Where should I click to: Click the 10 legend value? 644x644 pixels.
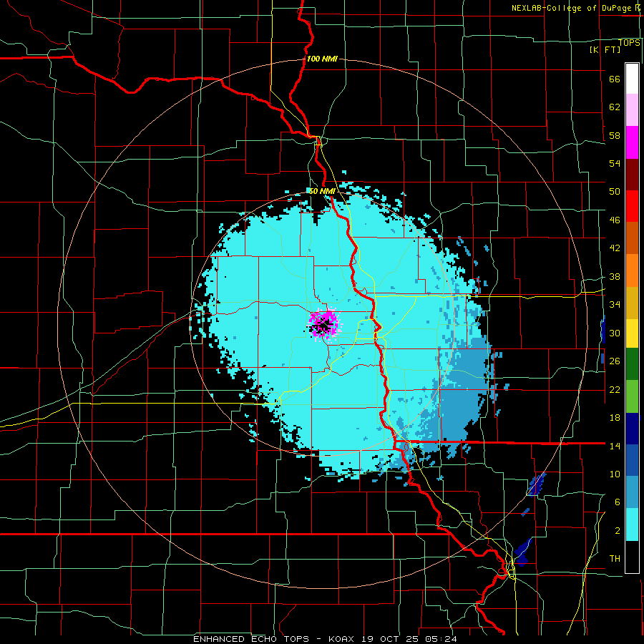[x=615, y=474]
